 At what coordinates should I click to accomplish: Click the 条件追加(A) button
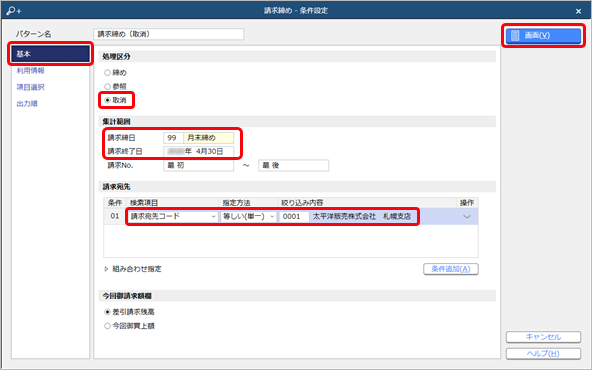click(451, 269)
